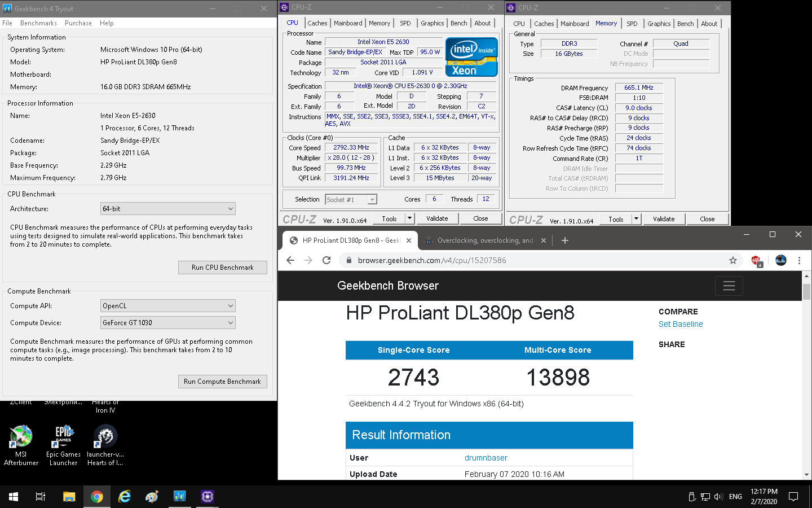Click the Intel Xeon inside logo in CPU-Z
Viewport: 812px width, 508px height.
pos(471,57)
